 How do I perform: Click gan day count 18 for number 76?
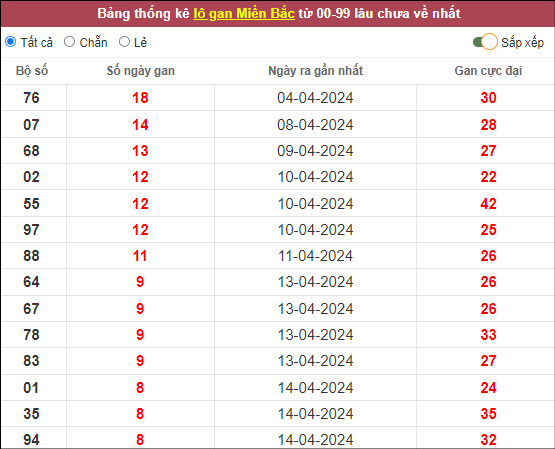[x=140, y=98]
